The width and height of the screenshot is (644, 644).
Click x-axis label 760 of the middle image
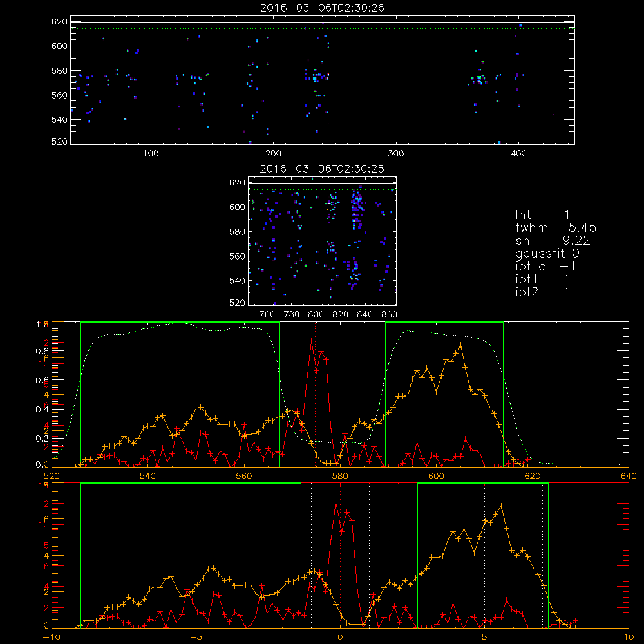coord(267,315)
